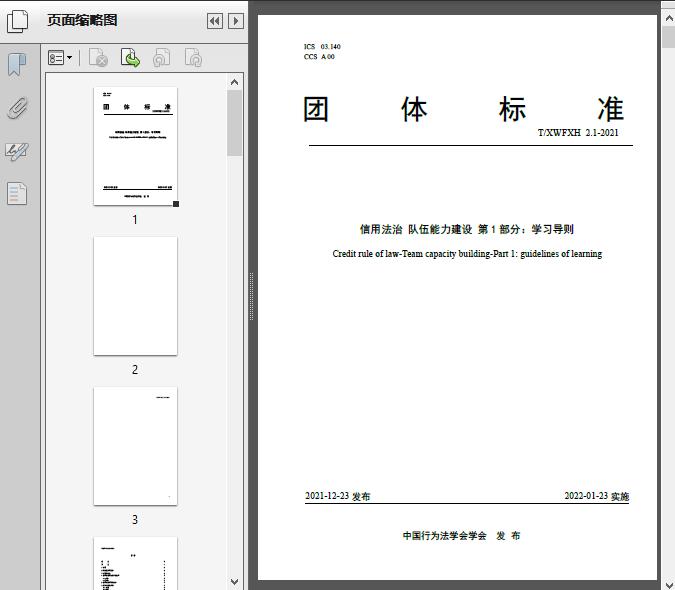Screen dimensions: 675x590
Task: Open the page thumbnails panel icon
Action: point(17,21)
